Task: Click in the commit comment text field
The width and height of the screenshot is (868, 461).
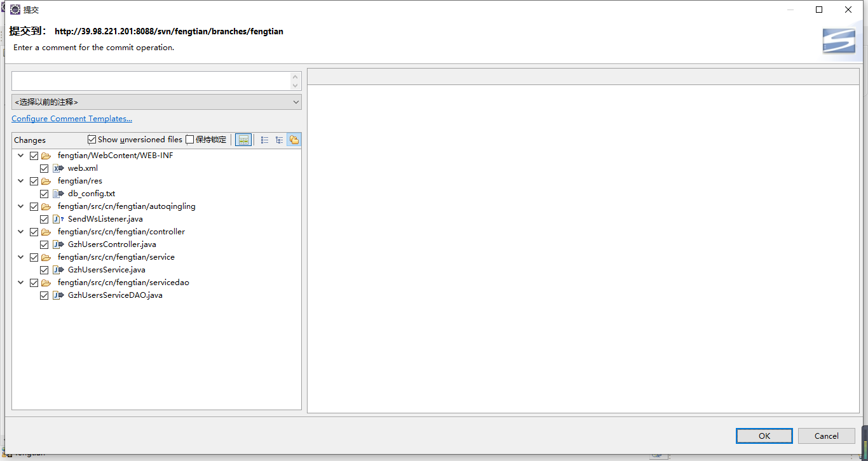Action: click(151, 81)
